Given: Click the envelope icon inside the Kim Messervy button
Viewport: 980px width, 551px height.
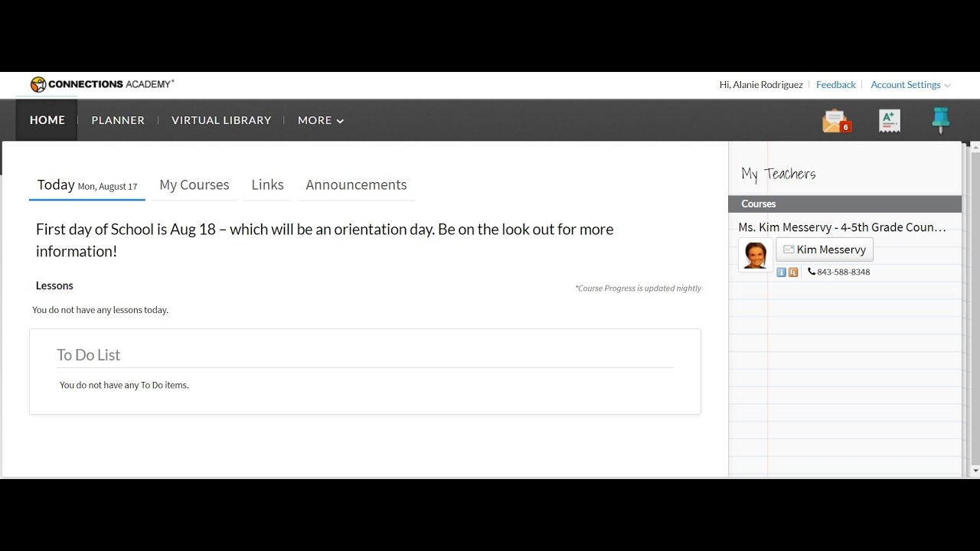Looking at the screenshot, I should pyautogui.click(x=789, y=249).
